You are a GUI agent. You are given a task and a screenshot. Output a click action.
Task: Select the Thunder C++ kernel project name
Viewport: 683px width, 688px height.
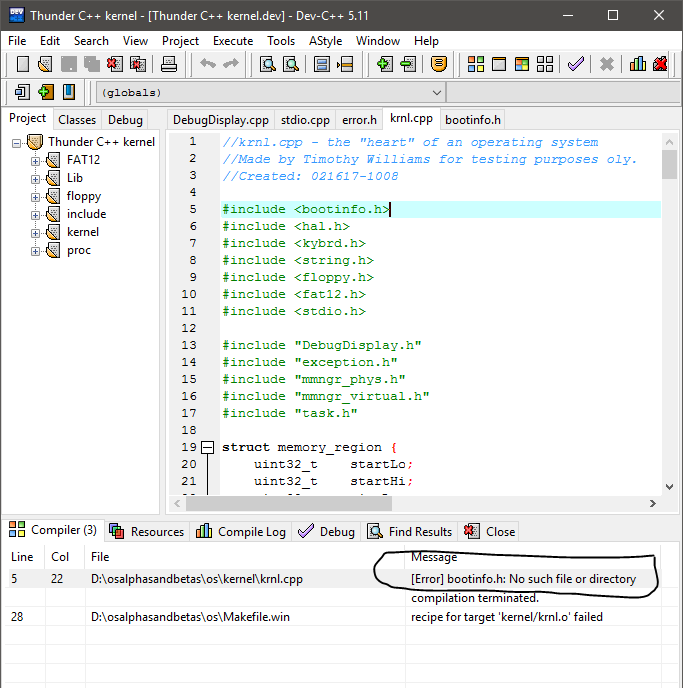[101, 142]
